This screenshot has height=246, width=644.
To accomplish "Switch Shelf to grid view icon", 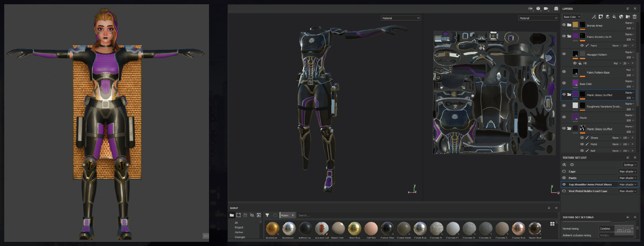I will (x=552, y=224).
